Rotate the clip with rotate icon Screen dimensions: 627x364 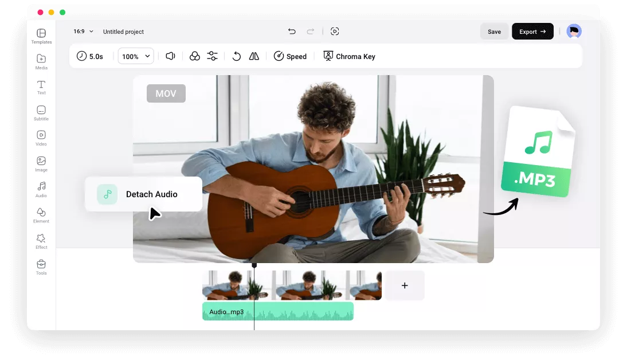tap(236, 56)
